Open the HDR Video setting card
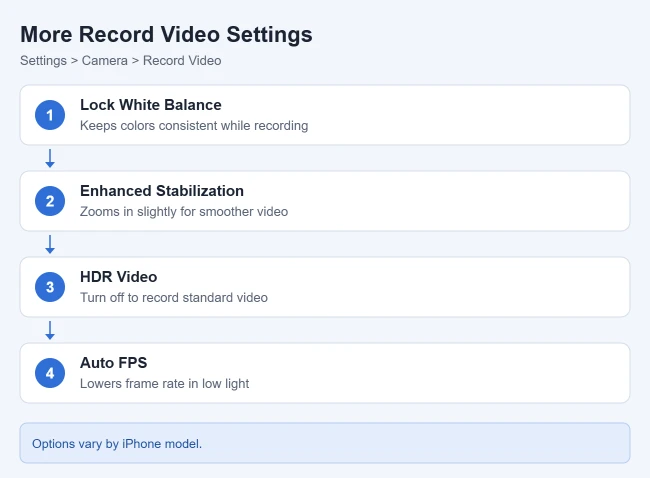 pos(325,287)
